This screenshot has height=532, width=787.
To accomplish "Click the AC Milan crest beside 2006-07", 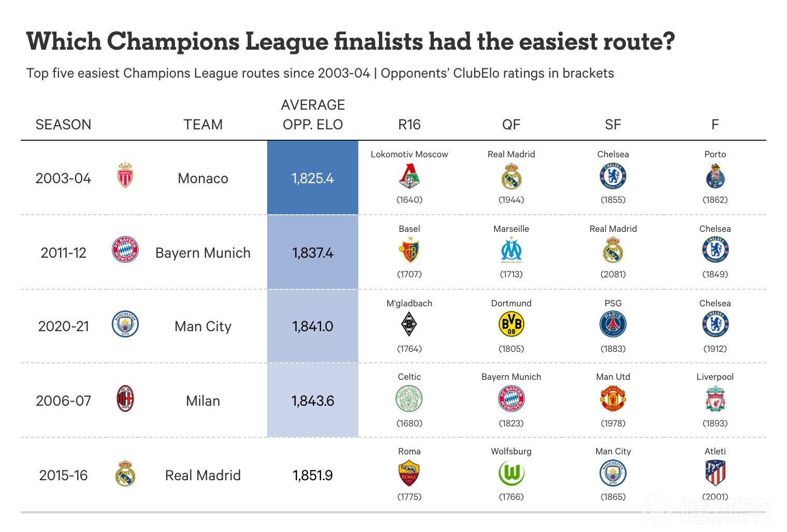I will click(125, 399).
